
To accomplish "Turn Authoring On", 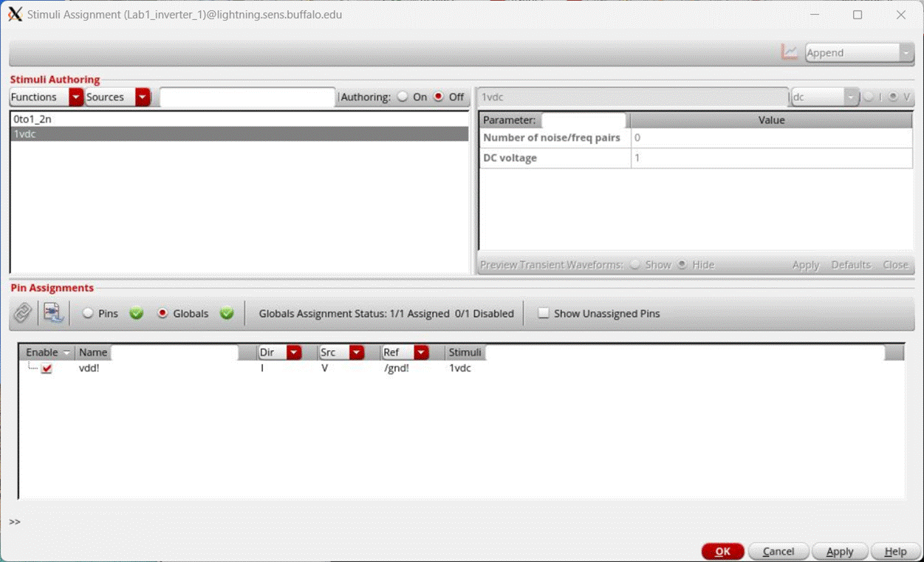I will (x=403, y=97).
